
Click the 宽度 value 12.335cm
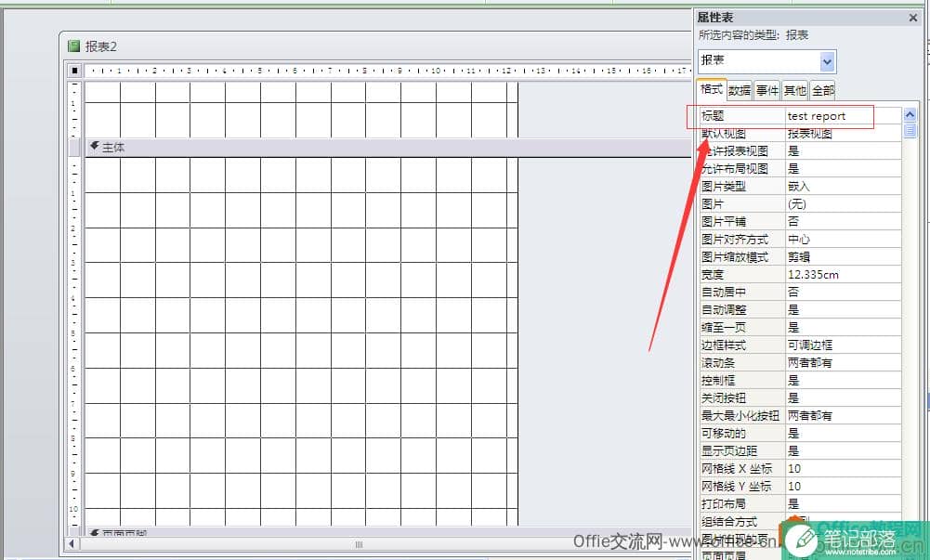pos(843,275)
